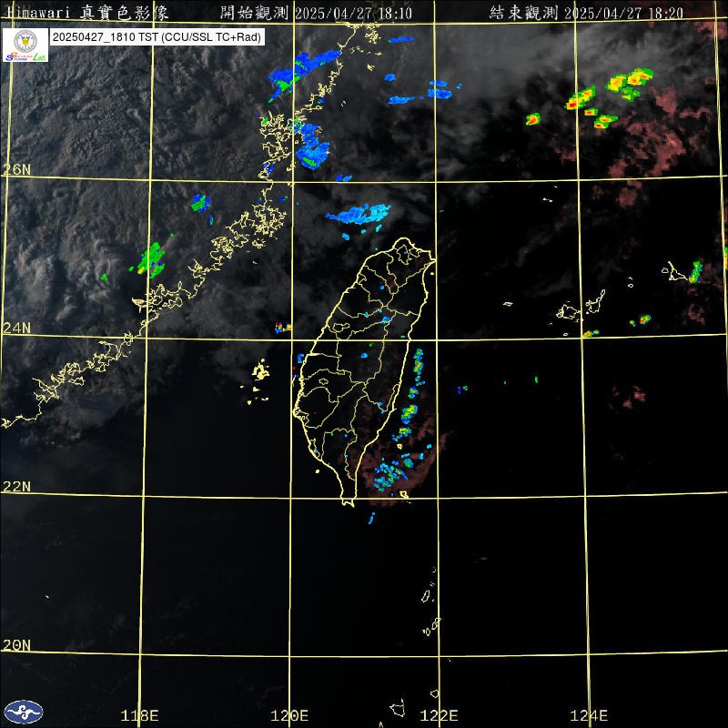The width and height of the screenshot is (728, 728).
Task: Click the 124E longitude label
Action: (589, 715)
